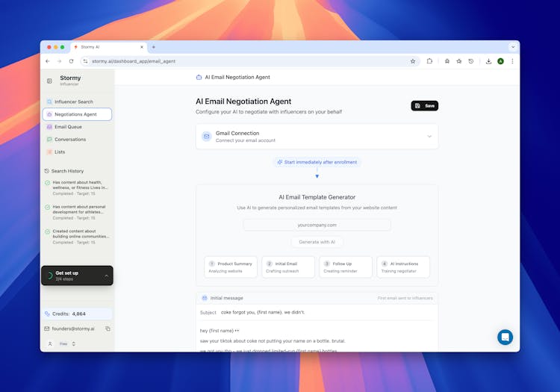Click the yourcompany.com website input field
560x392 pixels.
(317, 225)
